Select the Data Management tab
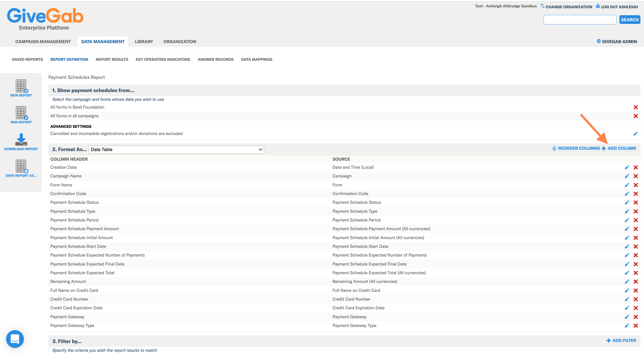 (x=103, y=42)
